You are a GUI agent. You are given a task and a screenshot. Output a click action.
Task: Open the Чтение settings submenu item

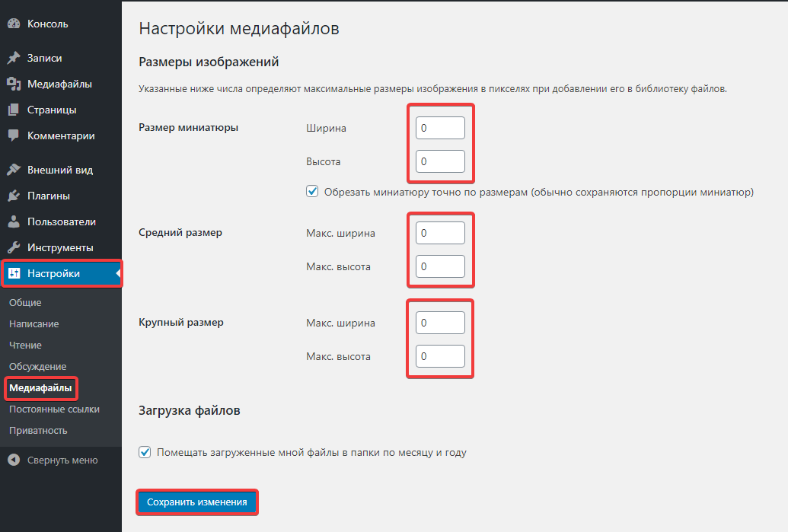click(x=25, y=345)
